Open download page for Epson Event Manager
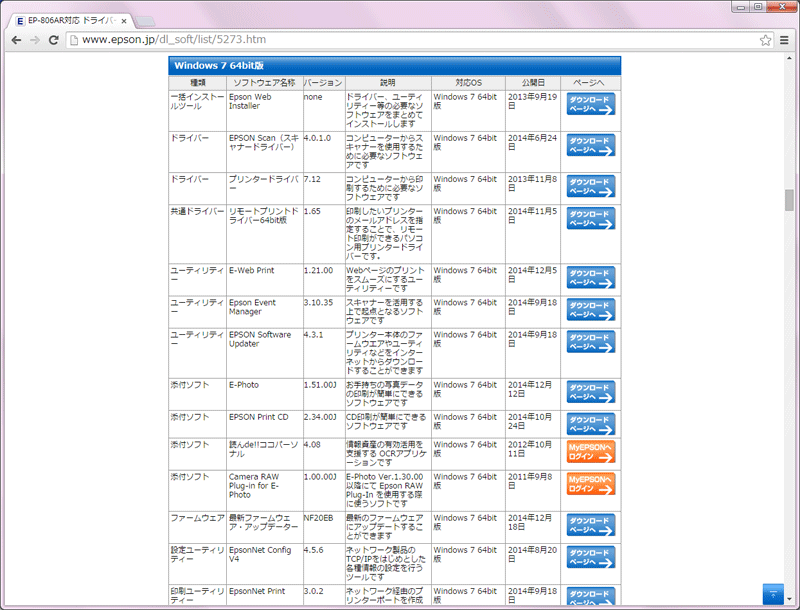The height and width of the screenshot is (610, 800). coord(591,310)
